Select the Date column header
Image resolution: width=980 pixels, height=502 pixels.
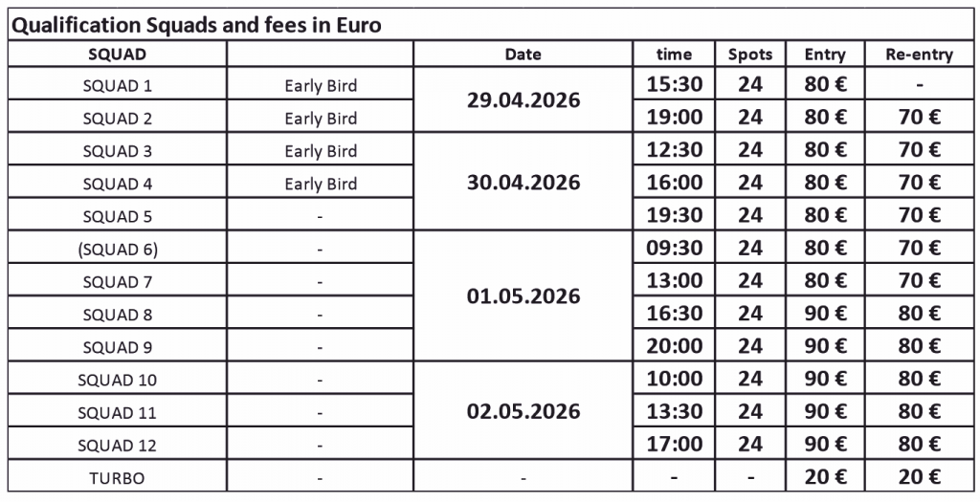click(x=523, y=55)
